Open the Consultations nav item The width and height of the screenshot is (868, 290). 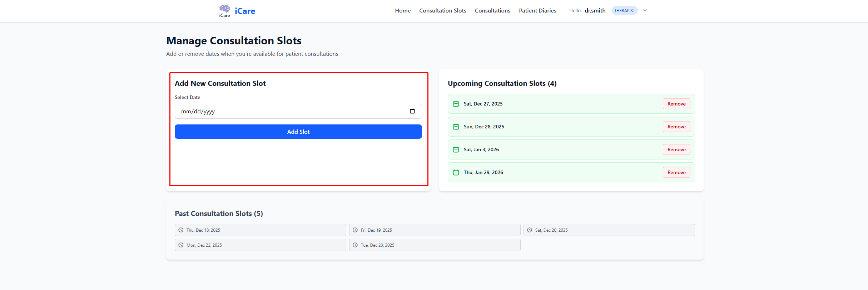tap(492, 10)
